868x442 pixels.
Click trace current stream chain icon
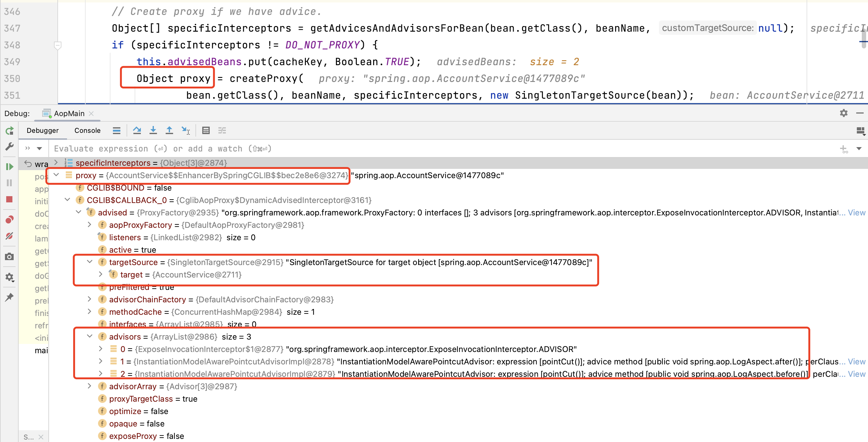tap(222, 130)
